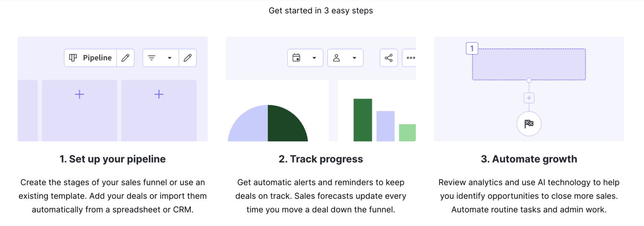Image resolution: width=644 pixels, height=226 pixels.
Task: Open the calendar dropdown arrow
Action: coord(314,58)
